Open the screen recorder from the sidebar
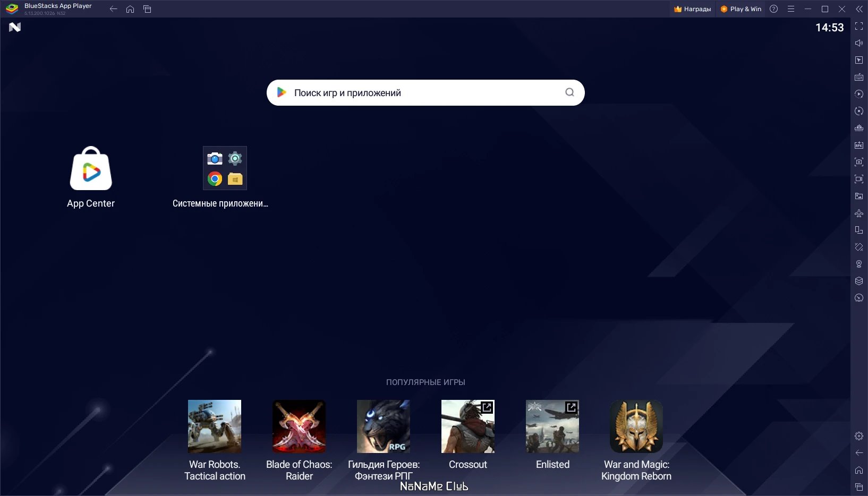868x496 pixels. pyautogui.click(x=859, y=179)
